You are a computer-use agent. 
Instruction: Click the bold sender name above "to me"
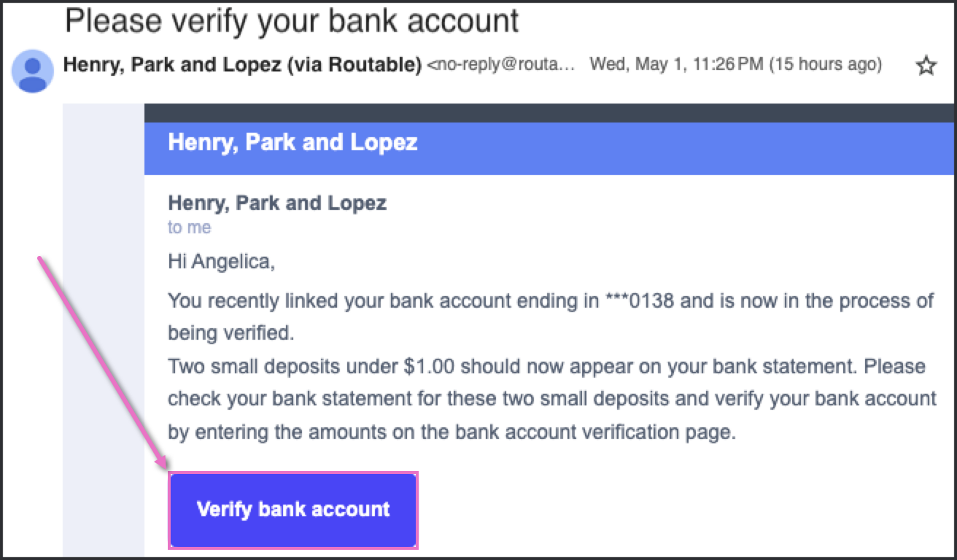pos(276,203)
